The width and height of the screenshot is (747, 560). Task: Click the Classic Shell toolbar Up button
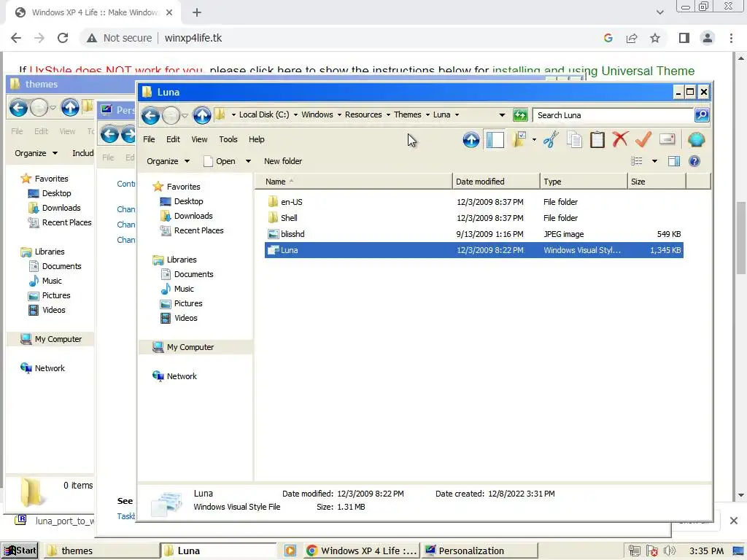(471, 139)
